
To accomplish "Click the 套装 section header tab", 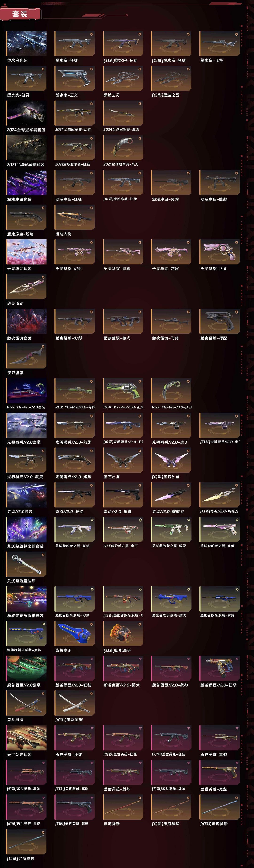I will tap(20, 14).
